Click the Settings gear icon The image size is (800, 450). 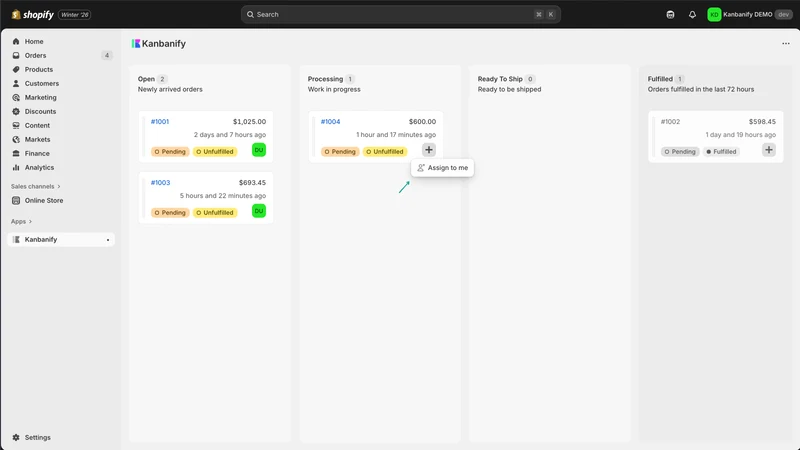click(x=16, y=437)
